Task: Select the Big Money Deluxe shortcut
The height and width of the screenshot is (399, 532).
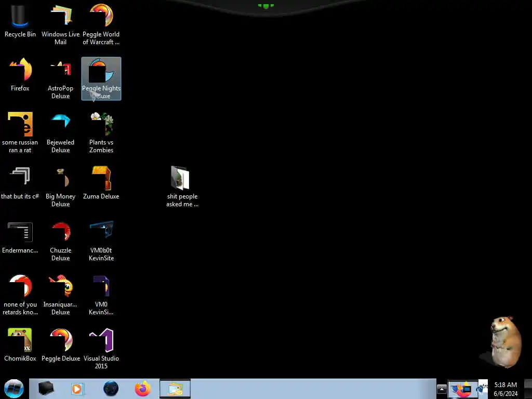Action: [60, 187]
